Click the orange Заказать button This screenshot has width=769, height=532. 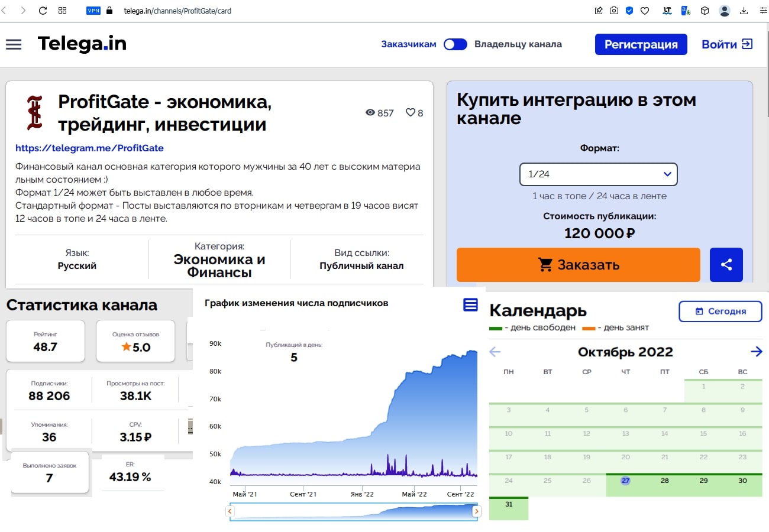579,265
